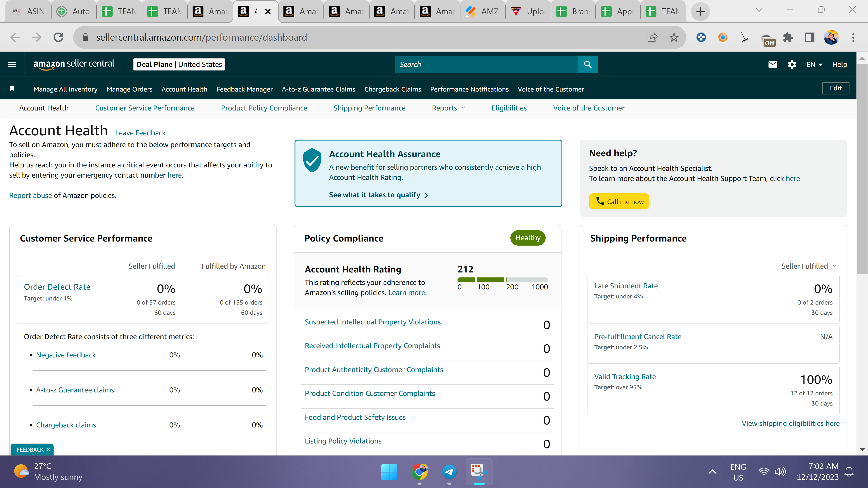The image size is (868, 488).
Task: Open A-to-z Guarantee Claims menu item
Action: 318,89
